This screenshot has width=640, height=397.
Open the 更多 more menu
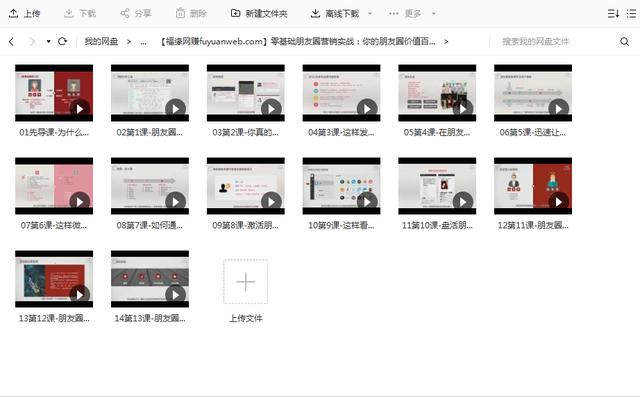[405, 13]
